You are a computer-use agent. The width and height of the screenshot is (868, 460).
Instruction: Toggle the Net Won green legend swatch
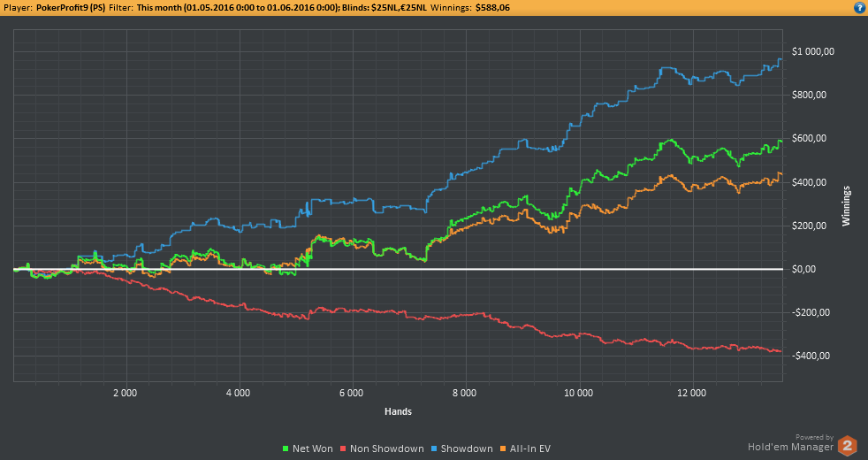[286, 448]
